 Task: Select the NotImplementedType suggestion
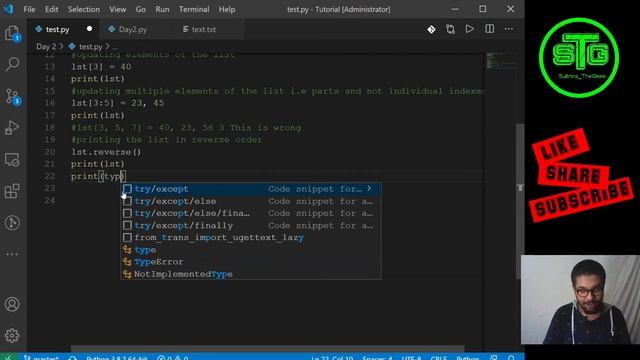coord(251,274)
